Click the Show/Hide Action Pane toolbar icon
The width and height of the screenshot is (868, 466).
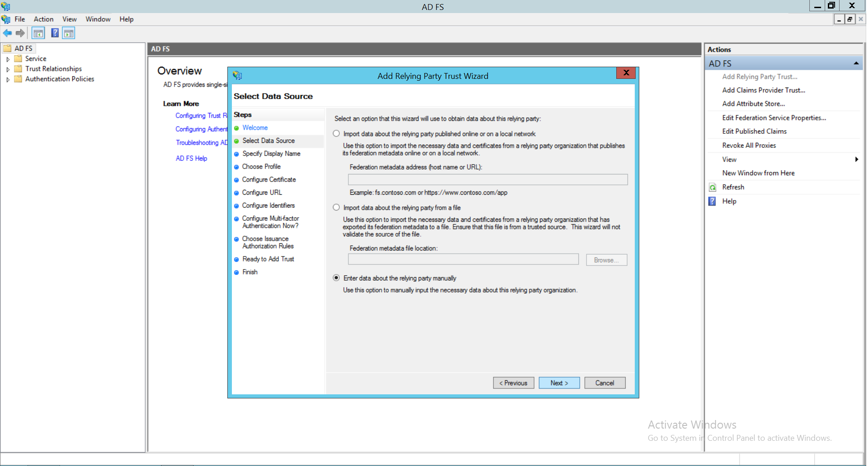(x=69, y=33)
